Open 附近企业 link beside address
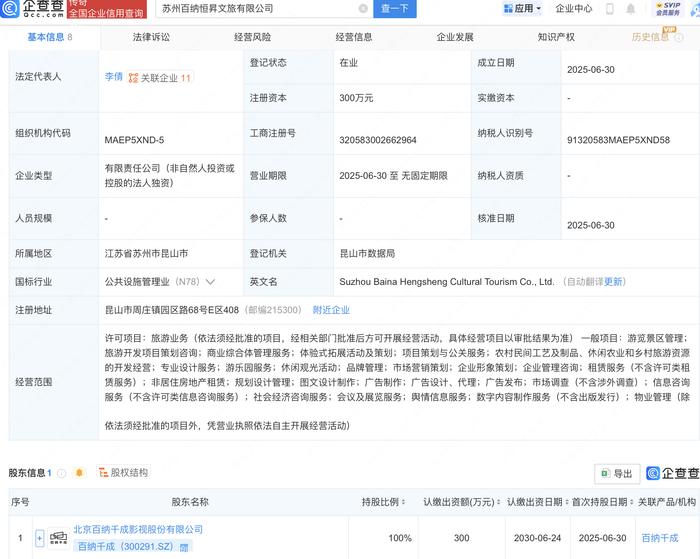Image resolution: width=700 pixels, height=559 pixels. coord(331,310)
